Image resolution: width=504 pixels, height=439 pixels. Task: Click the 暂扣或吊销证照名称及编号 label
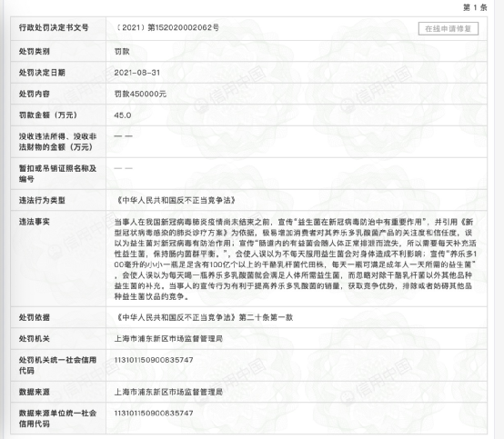coord(57,174)
